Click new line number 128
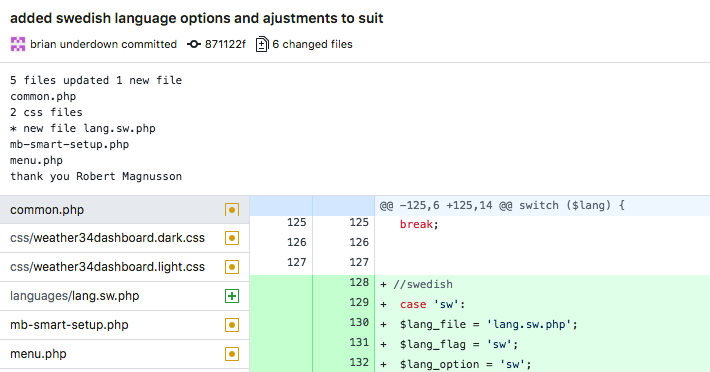Screen dimensions: 710x372 [359, 282]
